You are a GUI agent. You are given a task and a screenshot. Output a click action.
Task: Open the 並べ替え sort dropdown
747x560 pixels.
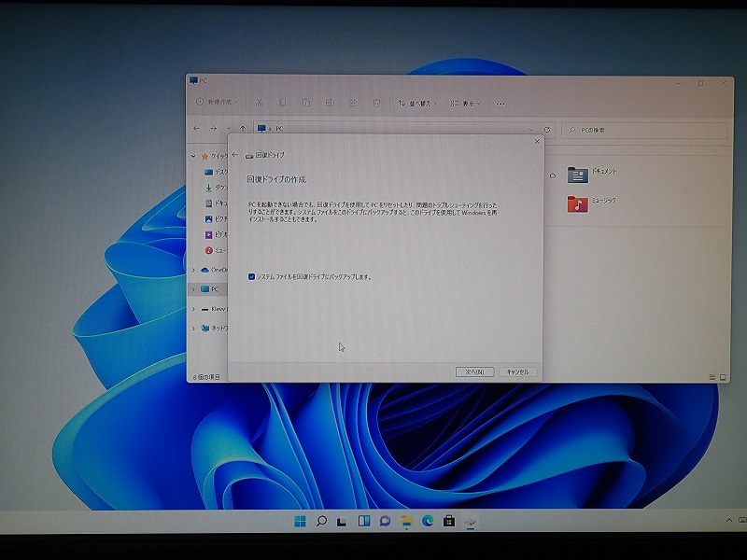click(x=417, y=104)
